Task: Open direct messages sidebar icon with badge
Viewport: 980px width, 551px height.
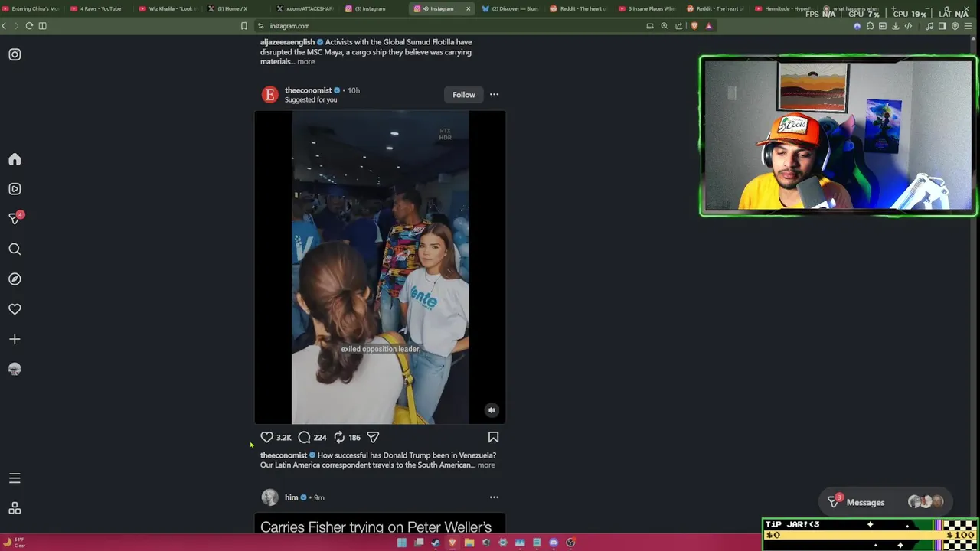Action: click(15, 219)
